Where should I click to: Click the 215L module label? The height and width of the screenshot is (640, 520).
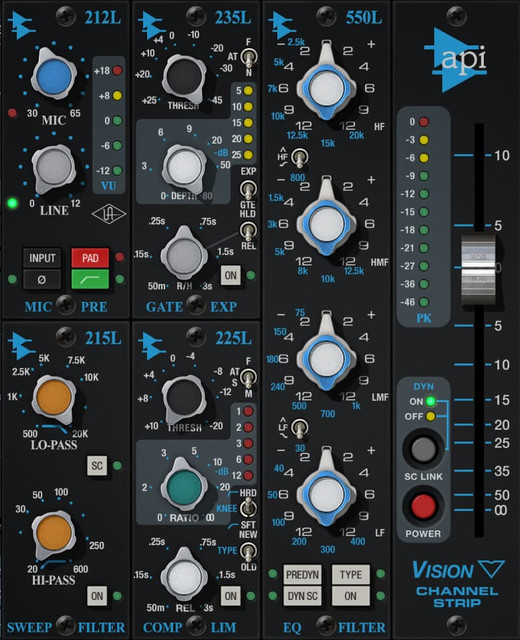[x=103, y=338]
